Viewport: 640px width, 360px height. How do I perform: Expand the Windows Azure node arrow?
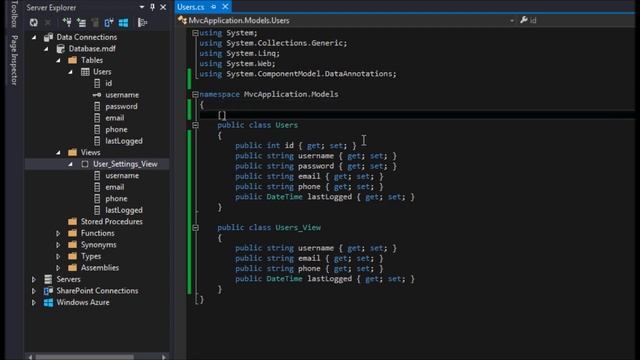coord(34,302)
